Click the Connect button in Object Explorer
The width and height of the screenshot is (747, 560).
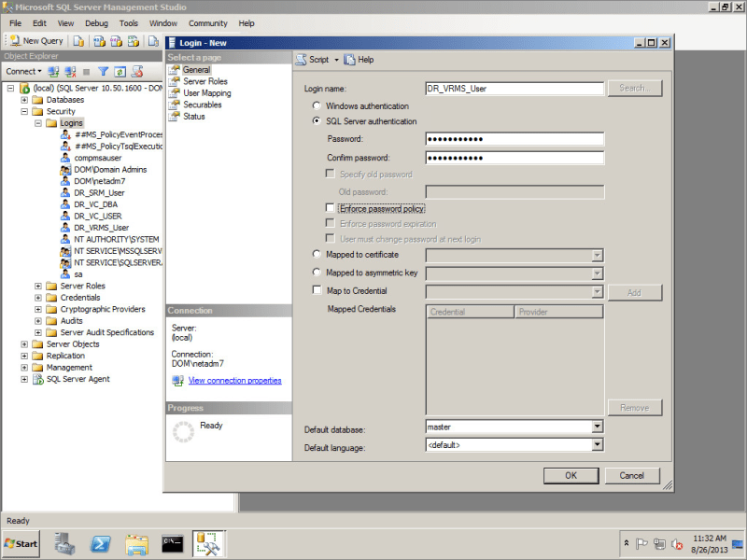pos(22,71)
